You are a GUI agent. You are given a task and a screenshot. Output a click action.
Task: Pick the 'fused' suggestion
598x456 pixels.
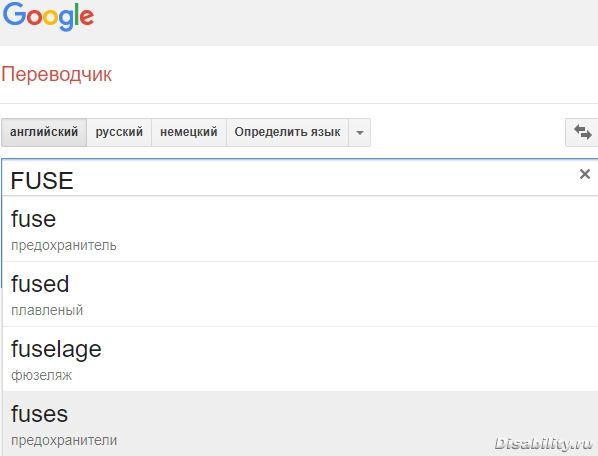[x=301, y=294]
